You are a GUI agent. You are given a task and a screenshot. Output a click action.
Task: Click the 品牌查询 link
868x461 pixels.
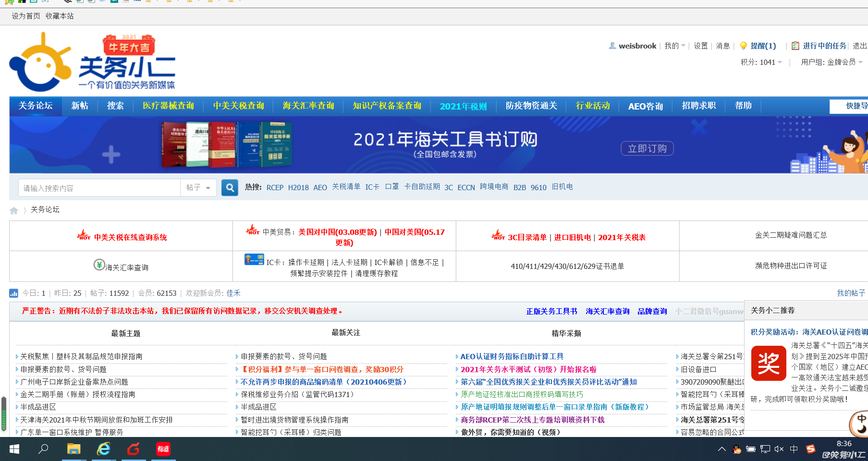[652, 311]
